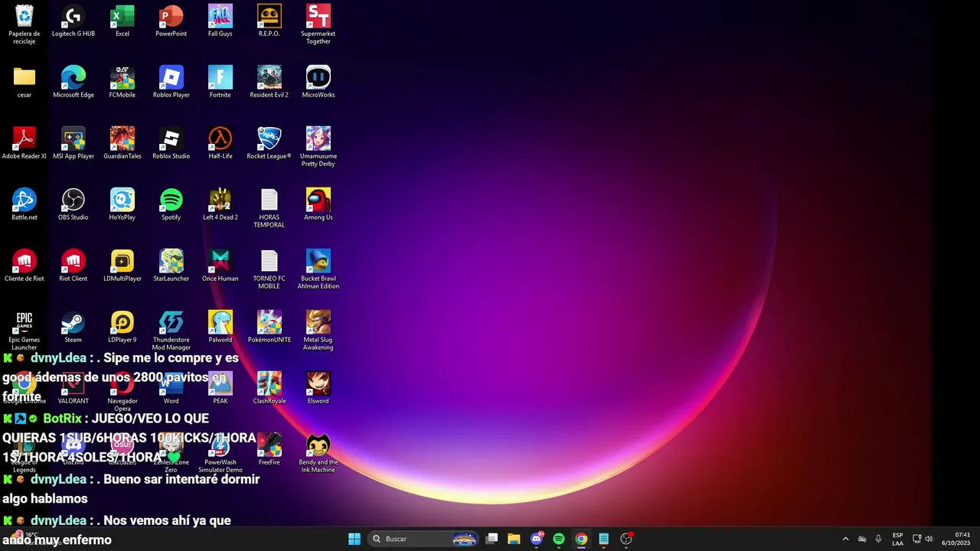Show hidden system tray icons
The height and width of the screenshot is (551, 980).
(x=845, y=539)
